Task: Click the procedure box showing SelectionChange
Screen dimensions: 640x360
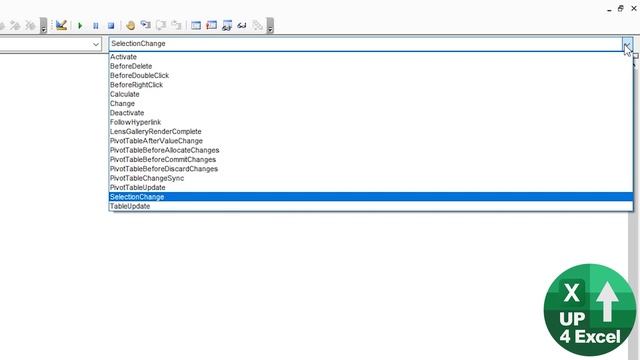Action: [365, 44]
